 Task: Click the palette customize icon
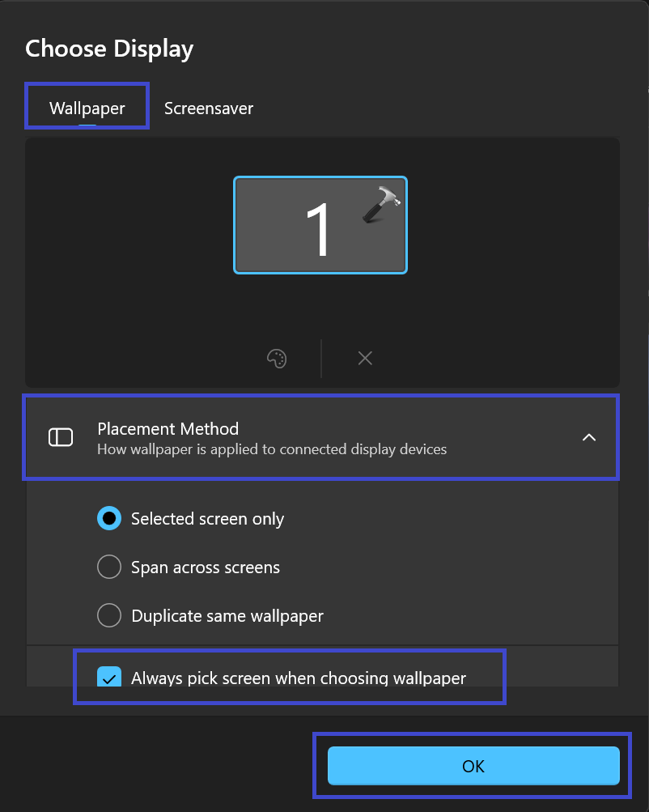point(277,358)
